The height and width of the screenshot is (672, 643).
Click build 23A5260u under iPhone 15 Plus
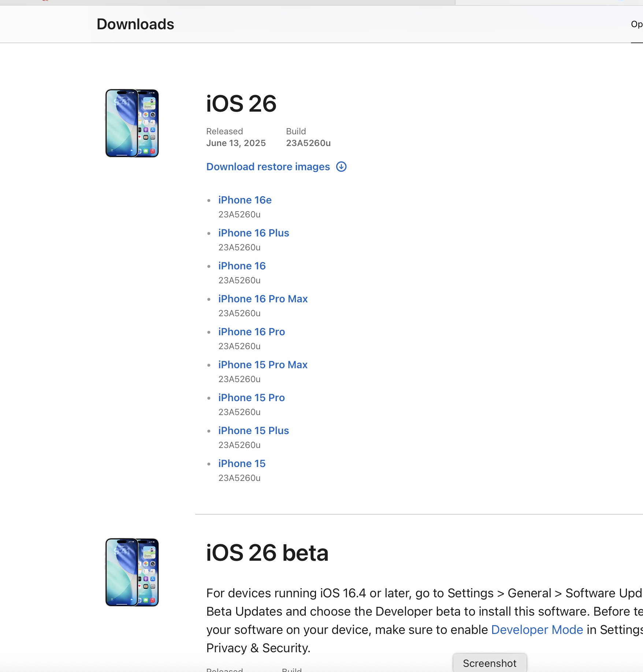coord(239,445)
